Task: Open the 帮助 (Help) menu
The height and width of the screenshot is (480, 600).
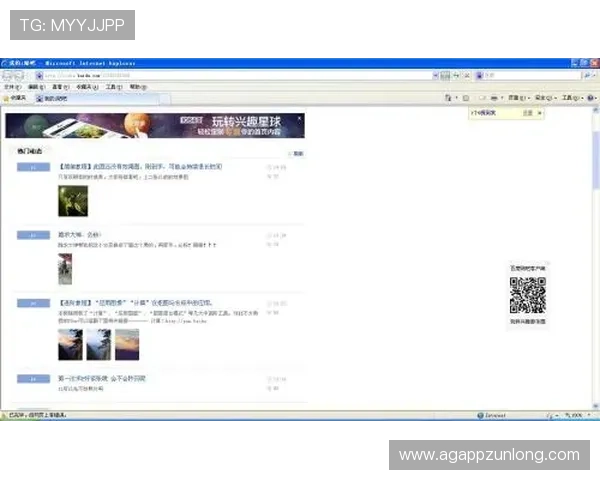Action: (x=138, y=87)
